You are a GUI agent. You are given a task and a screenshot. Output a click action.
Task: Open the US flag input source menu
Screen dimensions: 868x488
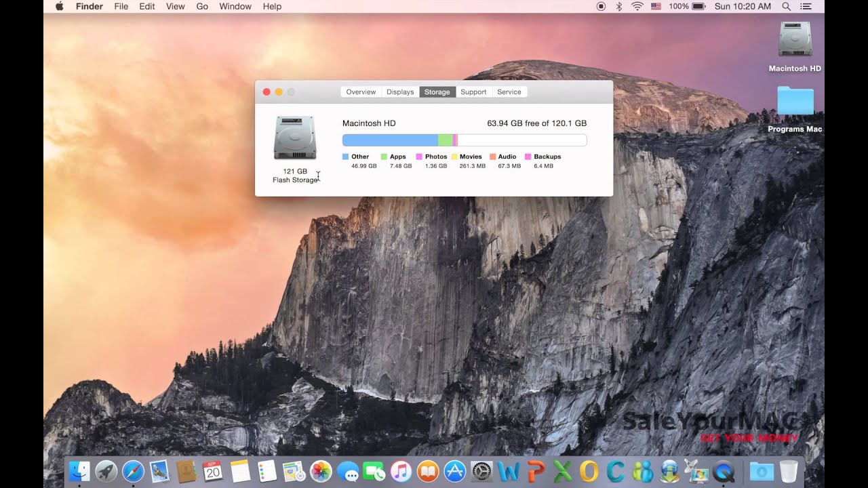coord(656,6)
